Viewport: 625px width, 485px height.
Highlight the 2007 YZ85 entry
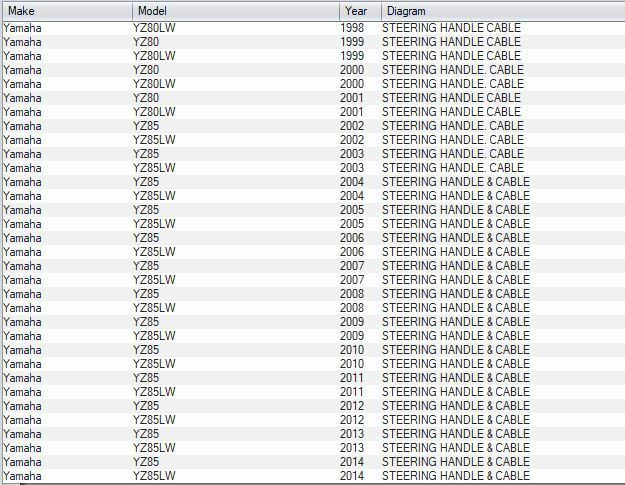314,266
